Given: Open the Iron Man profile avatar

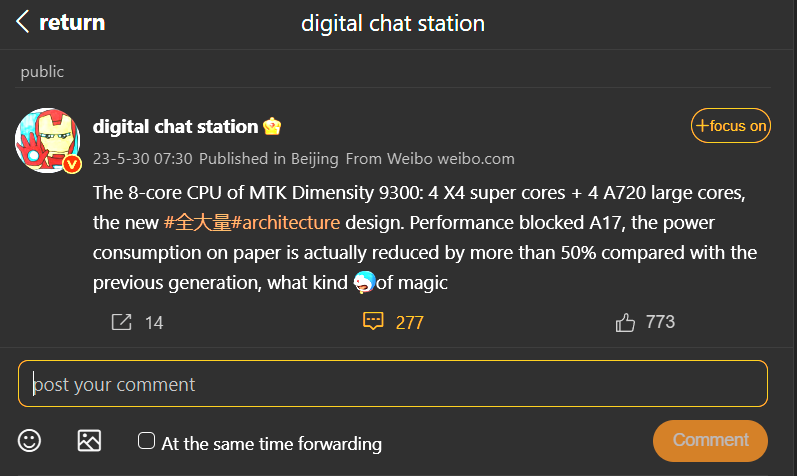Looking at the screenshot, I should pos(47,140).
